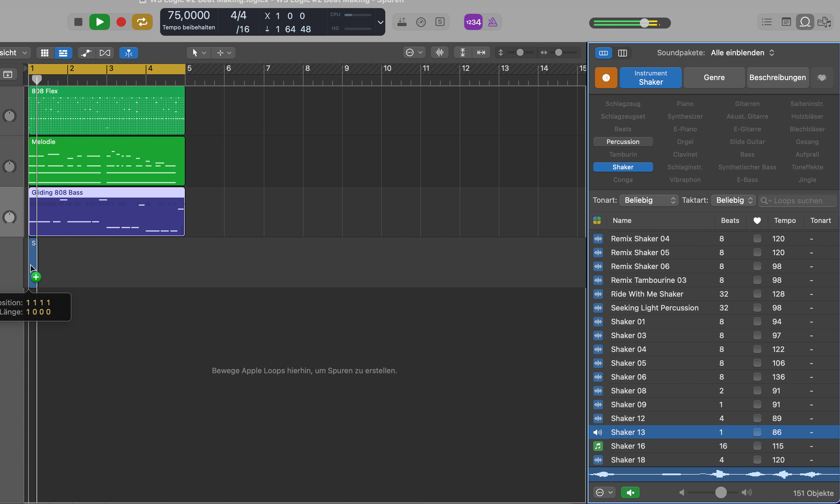Click the loop type filter icon
Image resolution: width=840 pixels, height=504 pixels.
point(597,220)
